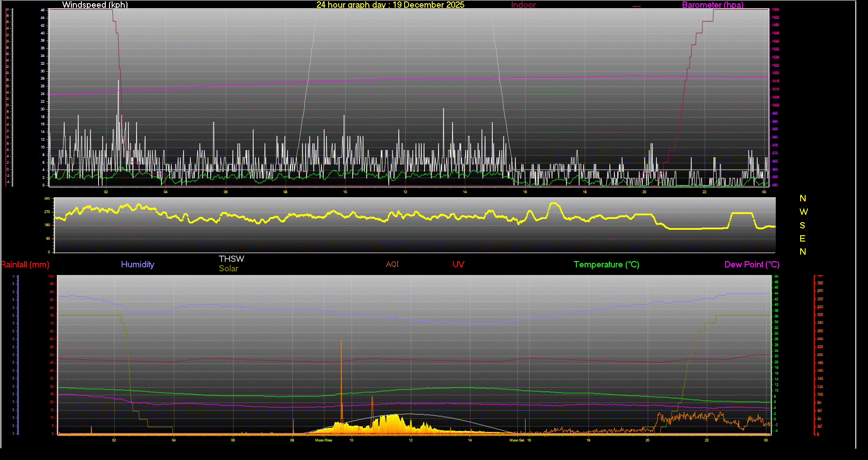This screenshot has height=460, width=868.
Task: Select the Rainfall (mm) legend label
Action: point(25,265)
